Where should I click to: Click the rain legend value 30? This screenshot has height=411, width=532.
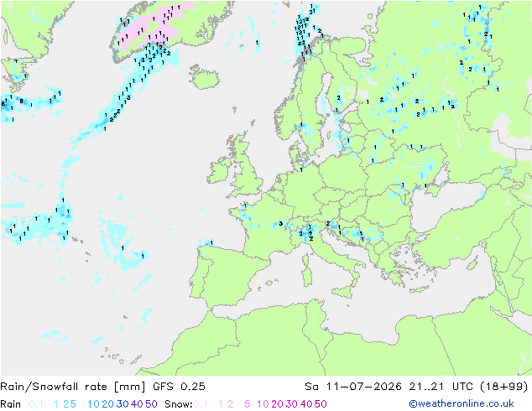point(123,404)
